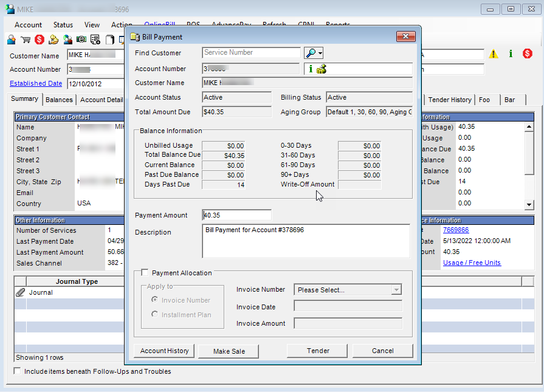
Task: Open the Service Number combo box
Action: (x=251, y=52)
